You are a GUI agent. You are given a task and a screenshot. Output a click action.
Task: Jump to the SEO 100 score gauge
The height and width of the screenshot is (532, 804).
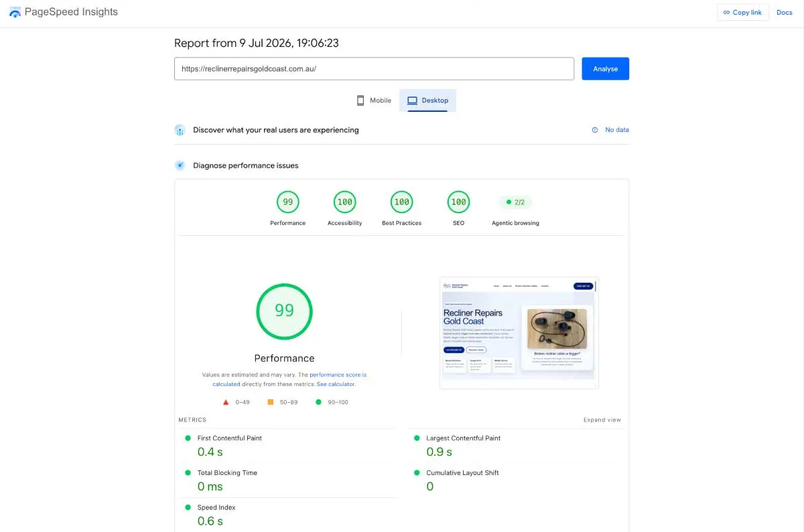click(458, 202)
